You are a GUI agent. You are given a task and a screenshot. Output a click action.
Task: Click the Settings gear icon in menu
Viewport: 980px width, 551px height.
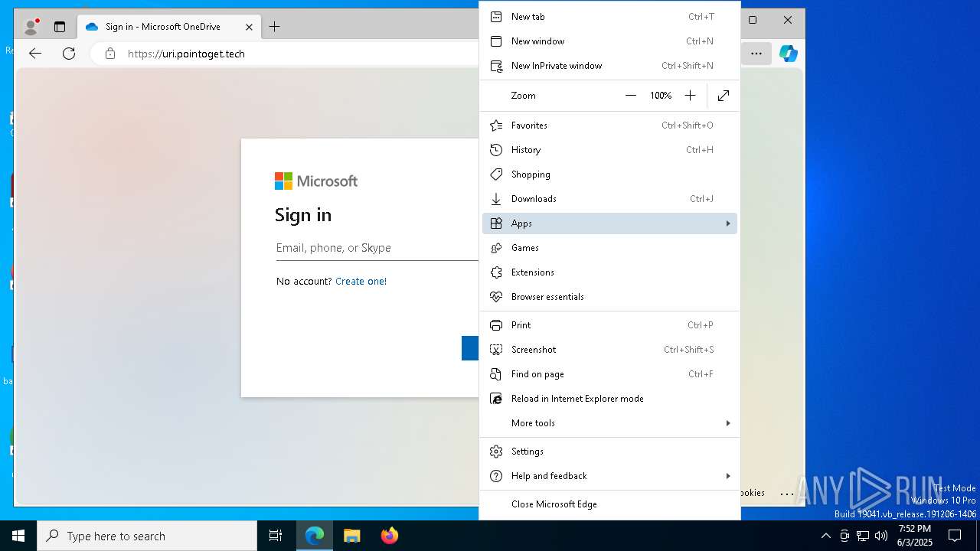click(x=496, y=452)
